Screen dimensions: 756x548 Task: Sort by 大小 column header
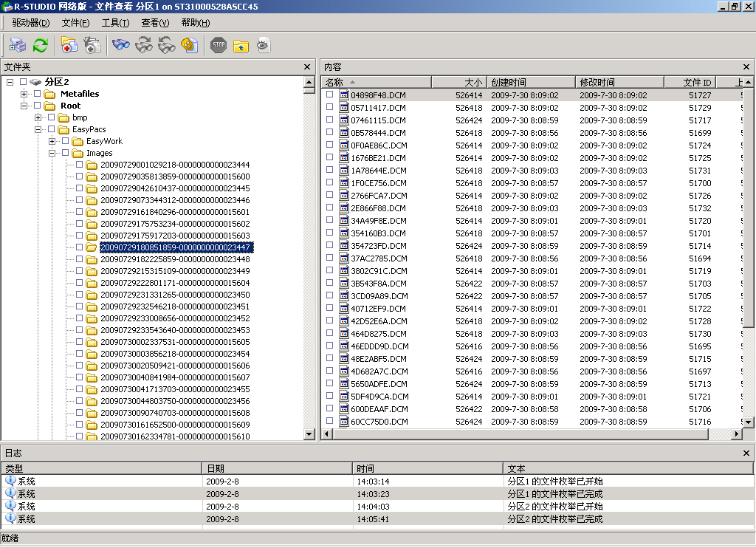click(x=459, y=83)
